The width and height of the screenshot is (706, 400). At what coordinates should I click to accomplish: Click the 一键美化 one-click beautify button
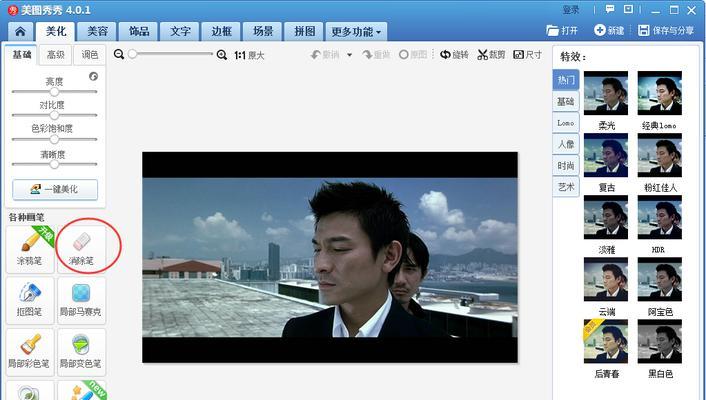tap(55, 189)
